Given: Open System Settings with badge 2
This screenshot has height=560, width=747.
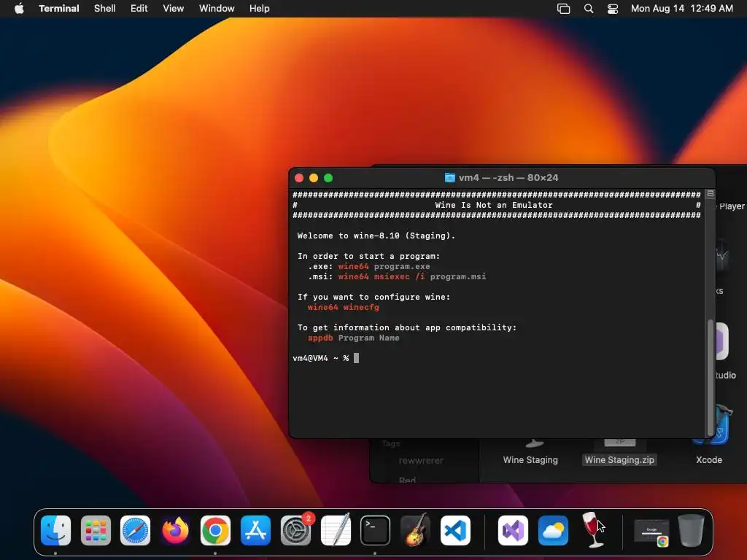Looking at the screenshot, I should click(296, 530).
